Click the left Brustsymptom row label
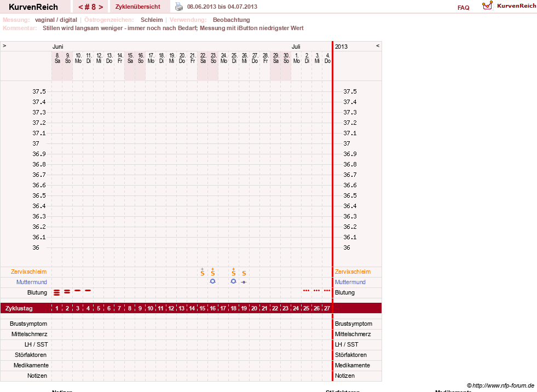 coord(28,324)
